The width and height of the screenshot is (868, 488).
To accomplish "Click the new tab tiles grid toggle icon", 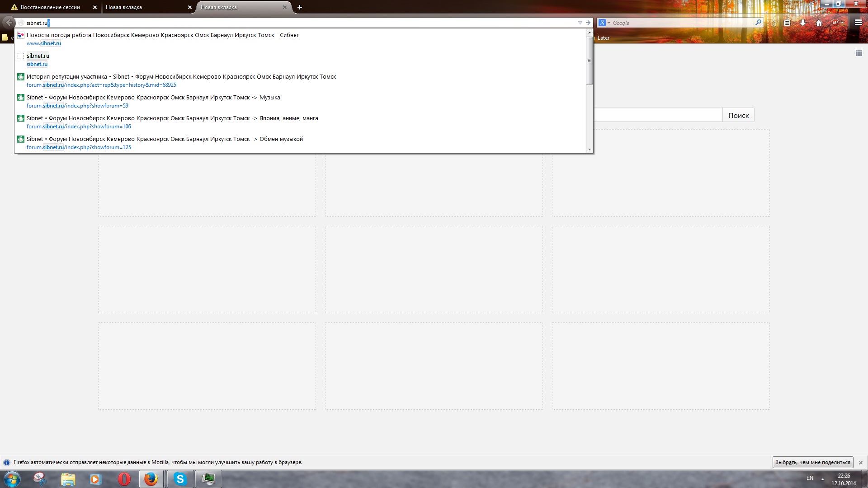I will (859, 53).
